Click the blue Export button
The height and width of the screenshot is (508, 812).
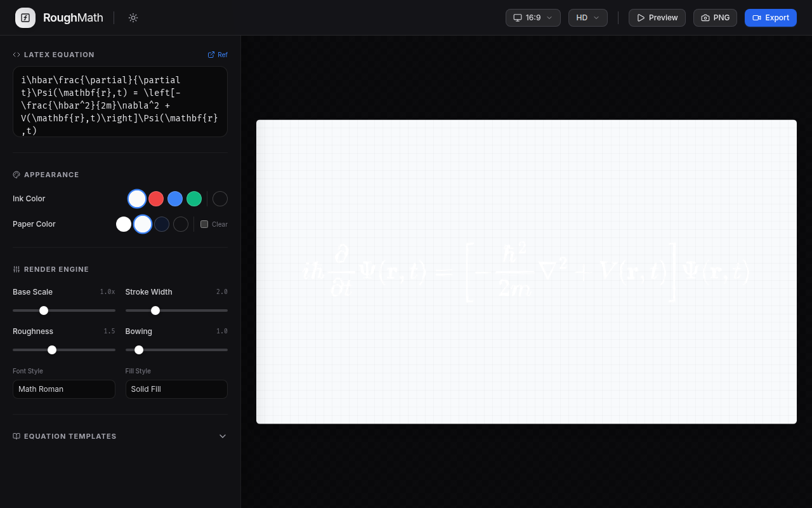[771, 18]
